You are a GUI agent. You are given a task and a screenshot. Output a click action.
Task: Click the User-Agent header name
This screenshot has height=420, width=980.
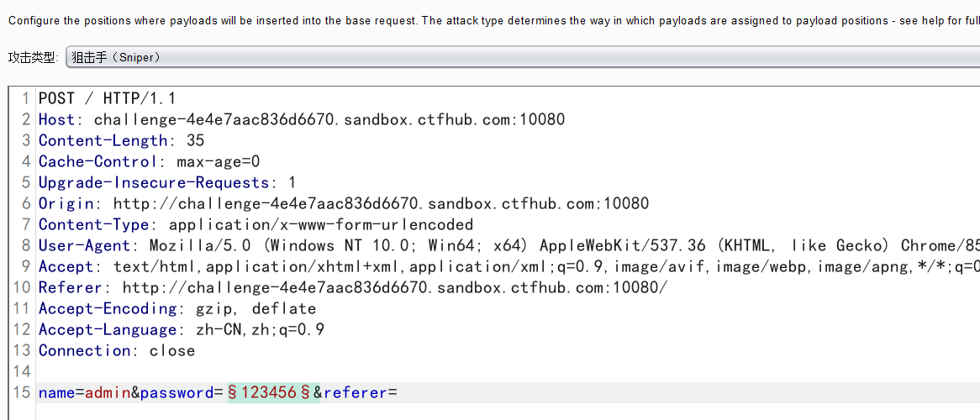tap(84, 245)
